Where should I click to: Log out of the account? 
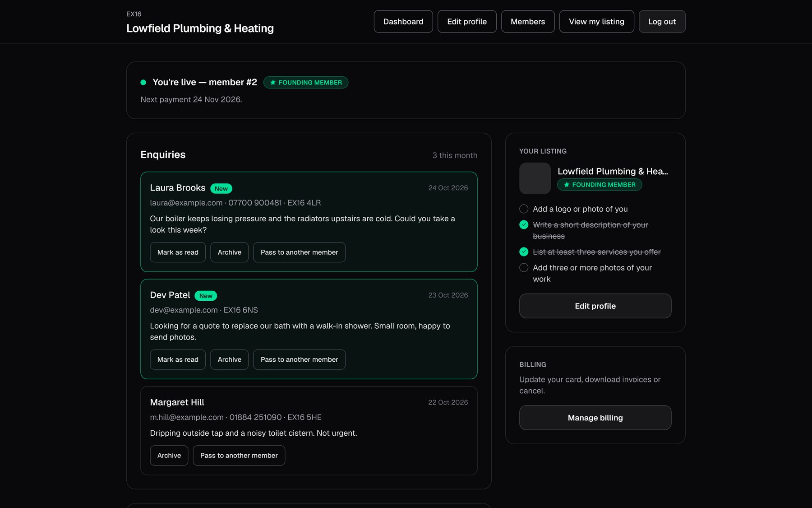662,22
